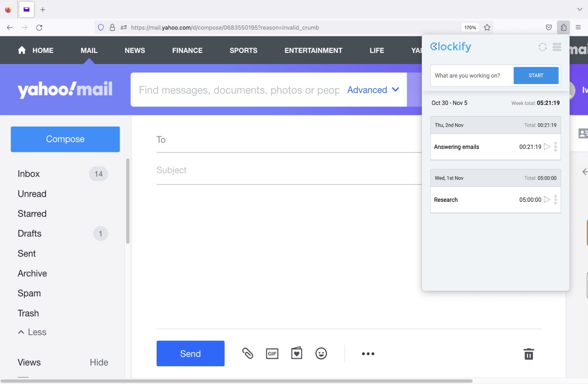Click the Answering emails entry text

pos(456,147)
